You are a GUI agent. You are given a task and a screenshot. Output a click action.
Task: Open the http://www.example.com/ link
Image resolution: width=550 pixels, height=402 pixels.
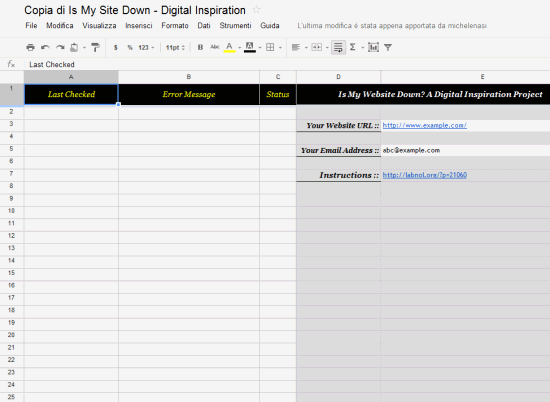[x=424, y=125]
